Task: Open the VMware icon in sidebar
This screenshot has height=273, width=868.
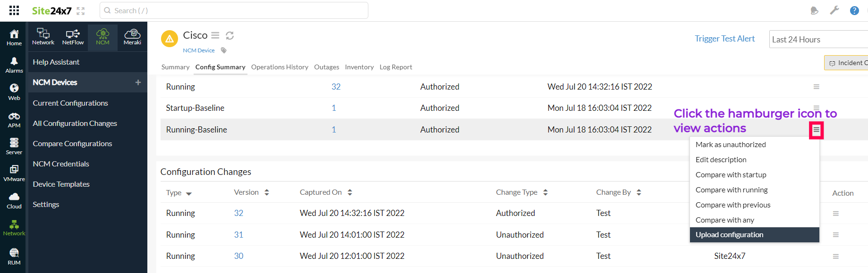Action: click(x=14, y=173)
